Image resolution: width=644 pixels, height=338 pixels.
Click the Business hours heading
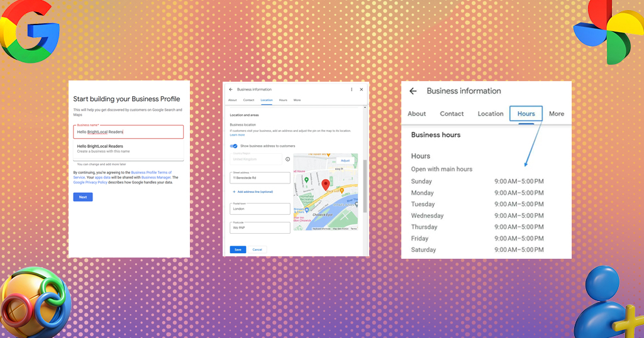436,135
